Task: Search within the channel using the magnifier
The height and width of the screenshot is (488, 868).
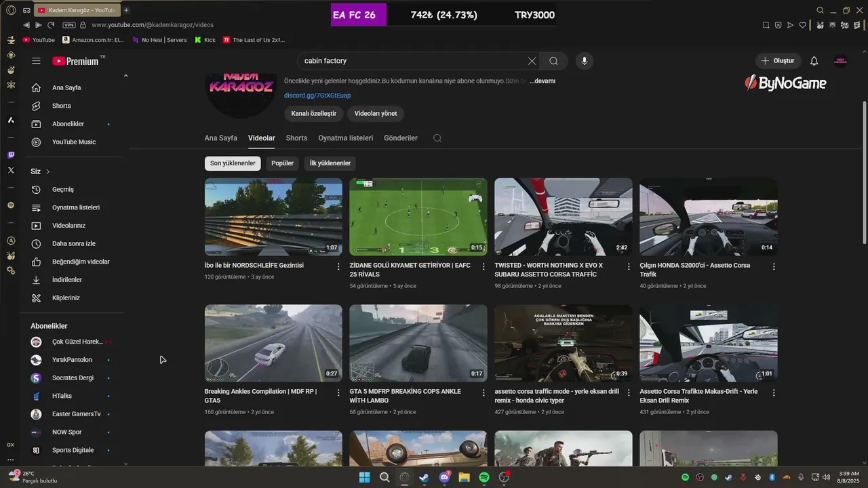Action: click(437, 138)
